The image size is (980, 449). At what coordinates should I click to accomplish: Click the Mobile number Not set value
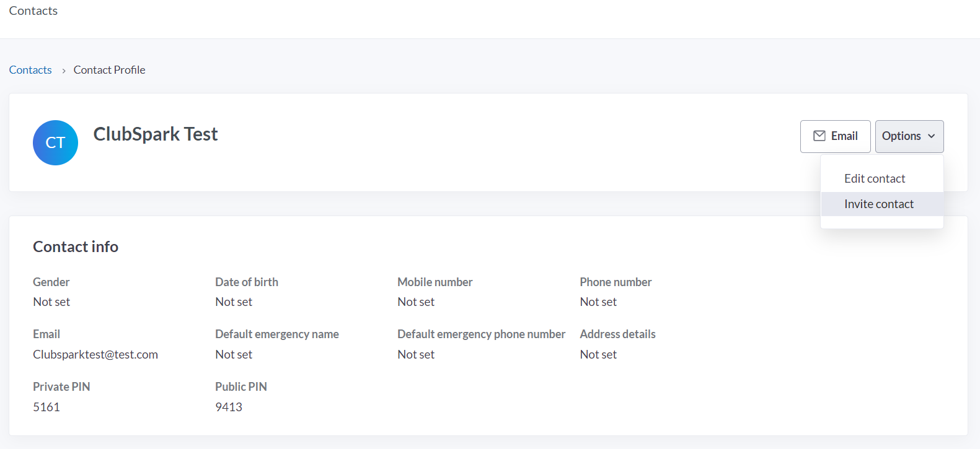click(416, 302)
